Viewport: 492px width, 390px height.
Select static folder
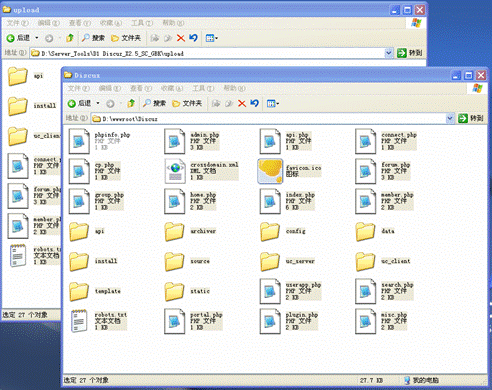coord(175,291)
